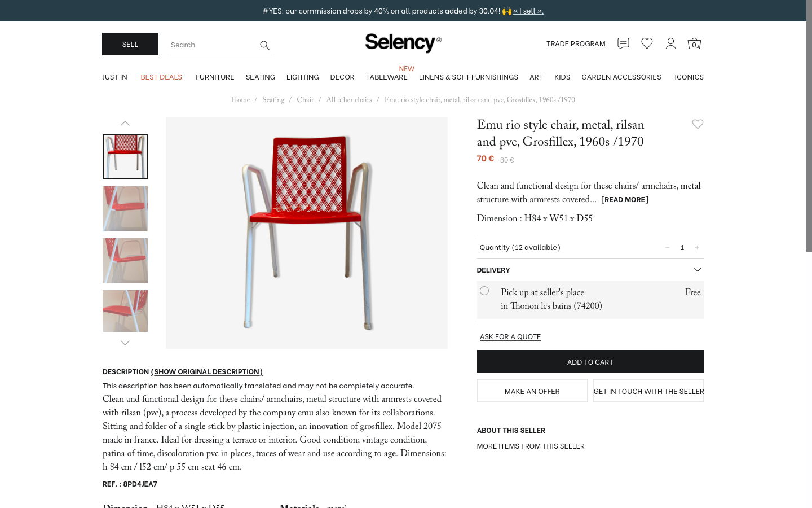
Task: Click Add to Cart button
Action: tap(590, 361)
